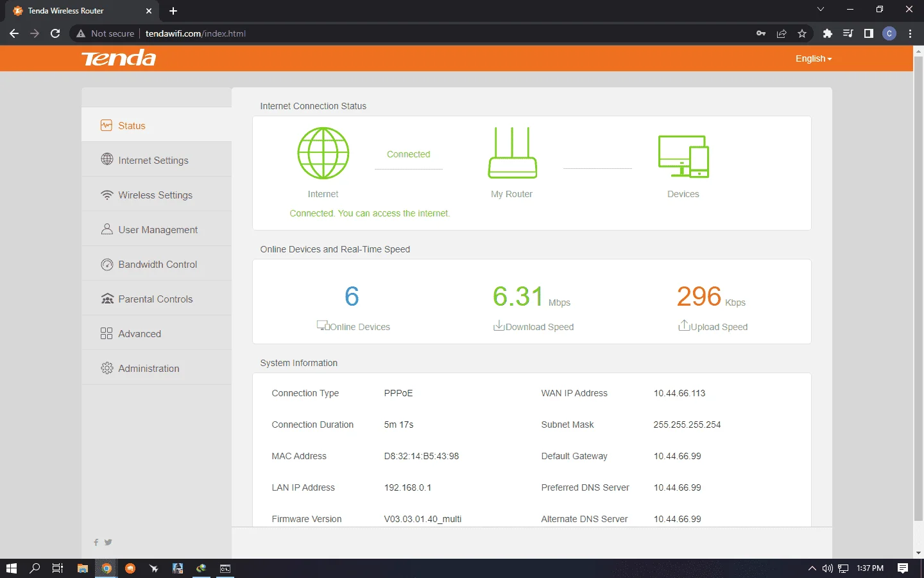Screen dimensions: 924x578
Task: Click the green Devices icon
Action: [x=683, y=156]
